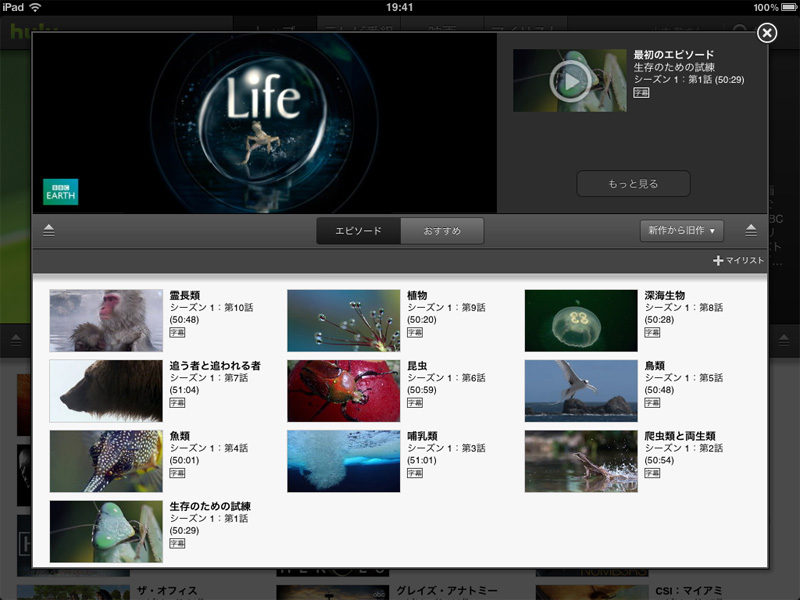This screenshot has height=600, width=800.
Task: Open the 新作から旧作 sort dropdown
Action: click(x=682, y=231)
